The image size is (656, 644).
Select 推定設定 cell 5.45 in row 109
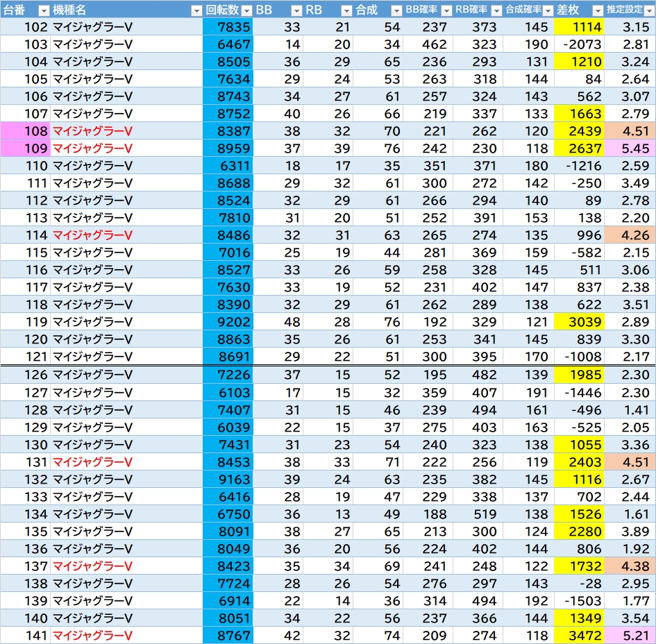[630, 148]
